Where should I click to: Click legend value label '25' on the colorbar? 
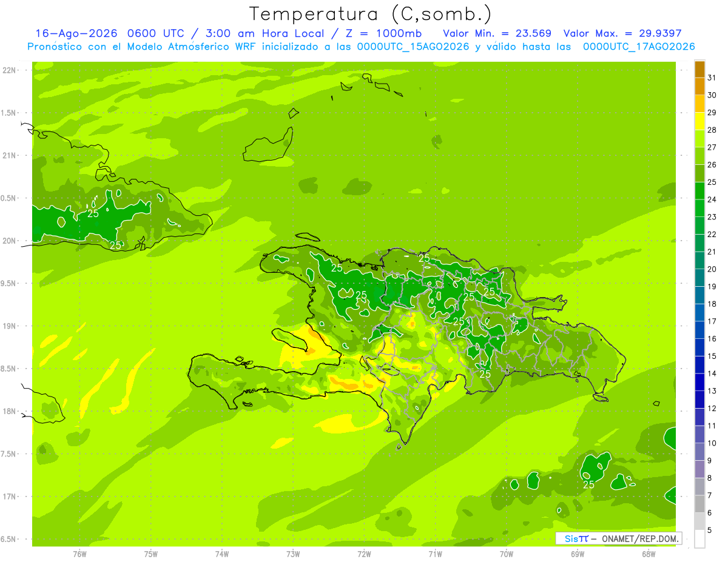coord(712,182)
